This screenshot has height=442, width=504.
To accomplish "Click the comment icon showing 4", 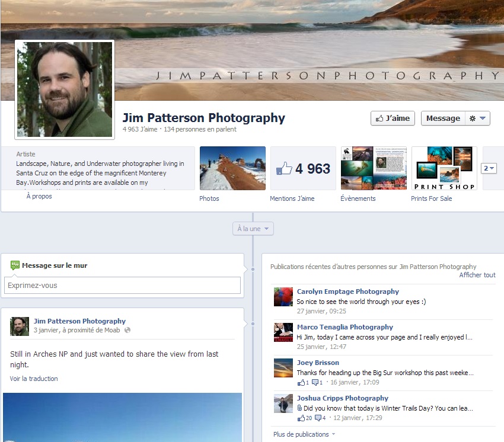I will [x=318, y=418].
